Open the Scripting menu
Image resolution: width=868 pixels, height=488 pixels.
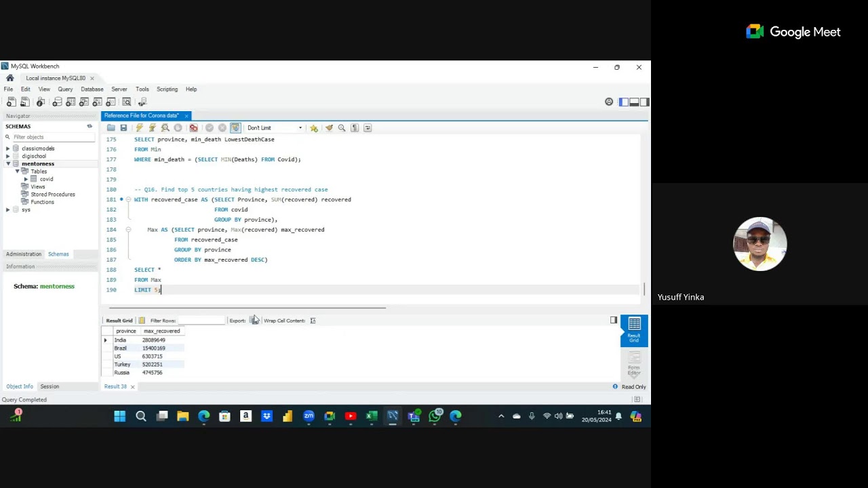click(167, 89)
